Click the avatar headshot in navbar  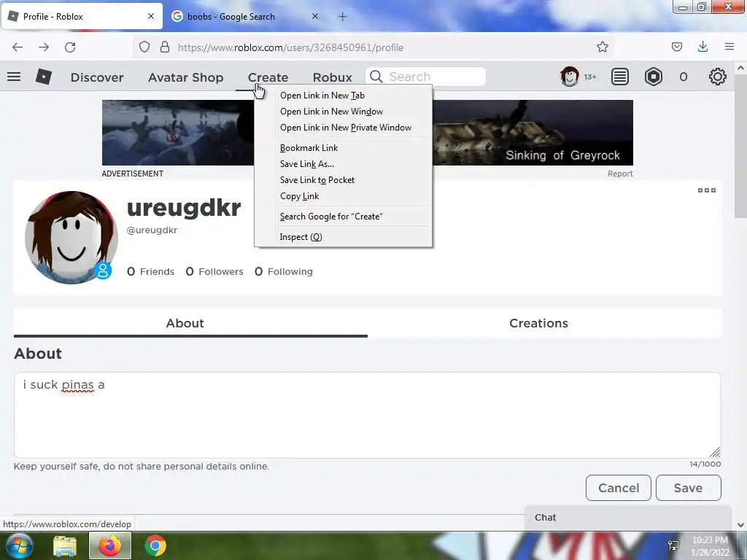[x=569, y=77]
